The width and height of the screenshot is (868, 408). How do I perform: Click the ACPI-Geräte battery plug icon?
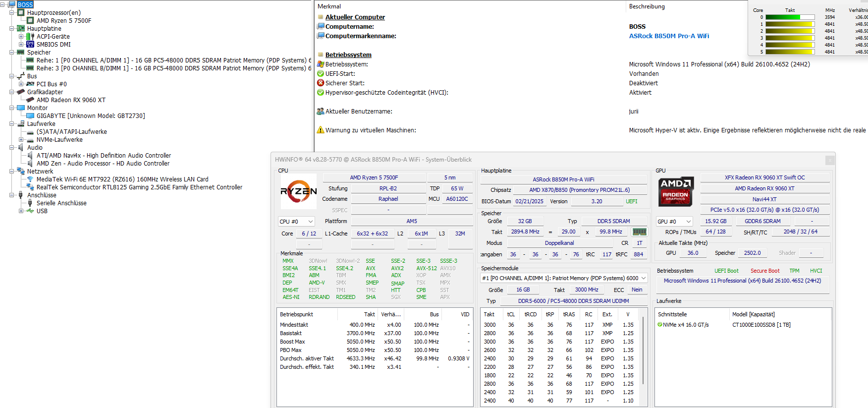click(x=30, y=36)
